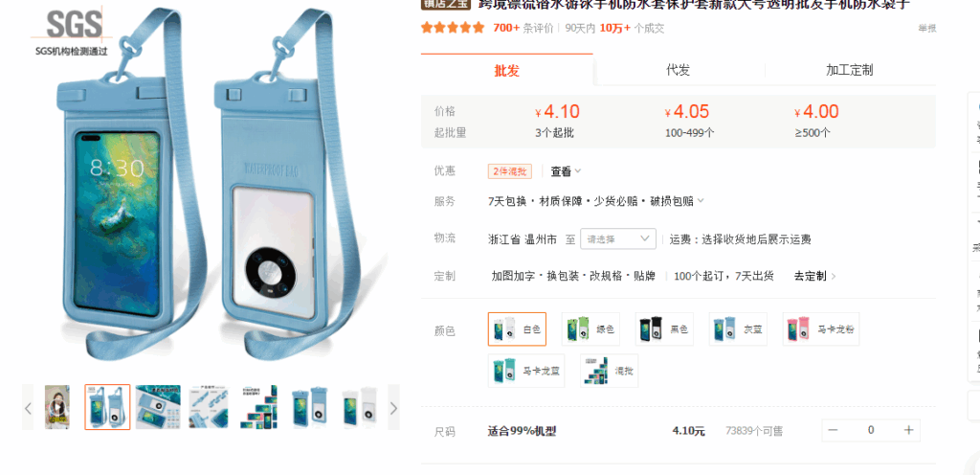Screen dimensions: 980x475
Task: Show next gallery thumbnails arrow
Action: 393,409
